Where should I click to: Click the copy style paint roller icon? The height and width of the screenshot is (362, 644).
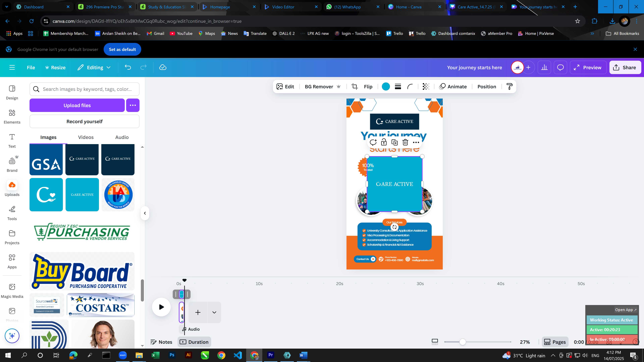click(x=509, y=87)
